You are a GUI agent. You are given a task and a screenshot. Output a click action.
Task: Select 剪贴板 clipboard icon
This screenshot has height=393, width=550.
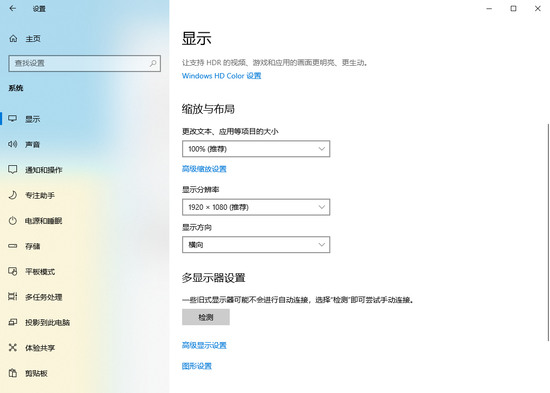pos(13,373)
